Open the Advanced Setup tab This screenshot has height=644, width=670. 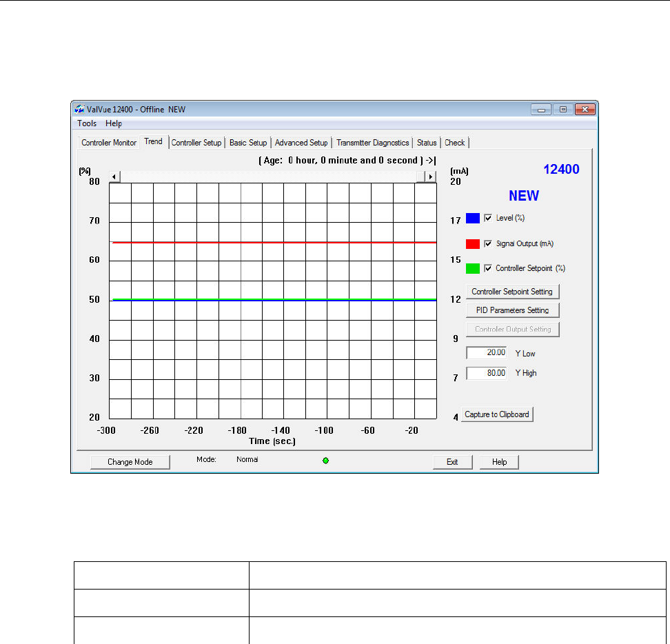pyautogui.click(x=301, y=143)
